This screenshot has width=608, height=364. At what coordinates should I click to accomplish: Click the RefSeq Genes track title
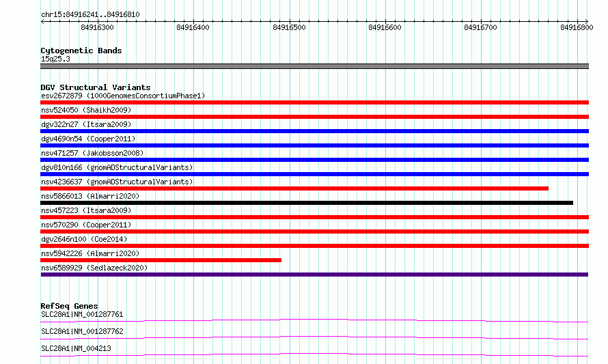click(x=69, y=306)
